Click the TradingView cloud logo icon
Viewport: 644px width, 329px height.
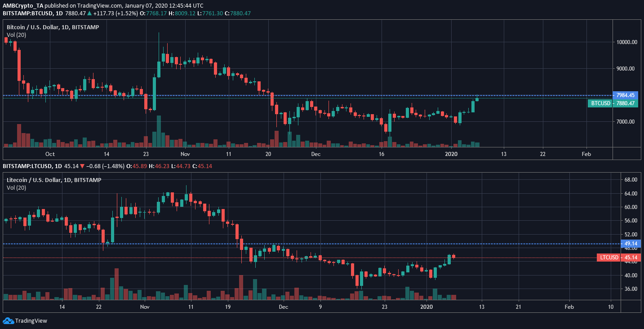click(x=8, y=320)
